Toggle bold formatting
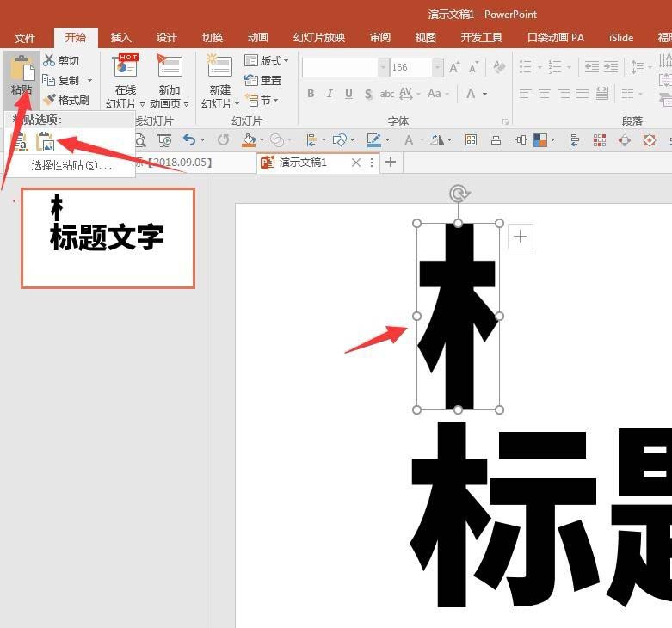 pos(311,94)
